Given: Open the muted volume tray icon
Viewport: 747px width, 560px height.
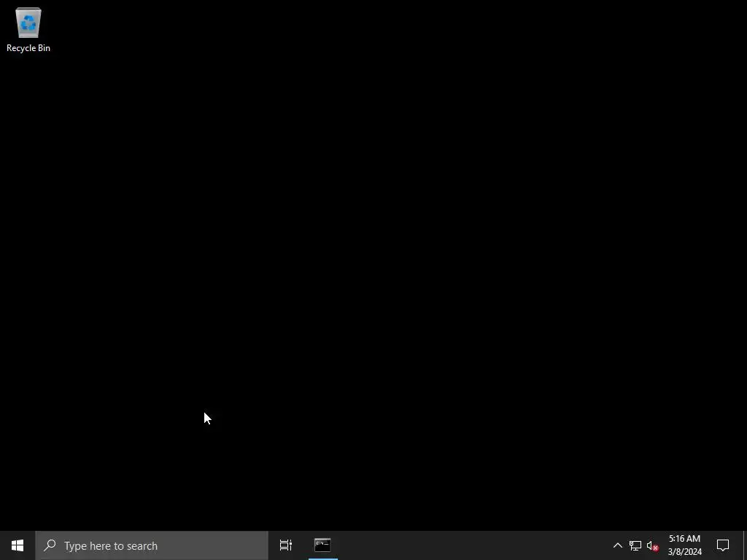Looking at the screenshot, I should 652,545.
